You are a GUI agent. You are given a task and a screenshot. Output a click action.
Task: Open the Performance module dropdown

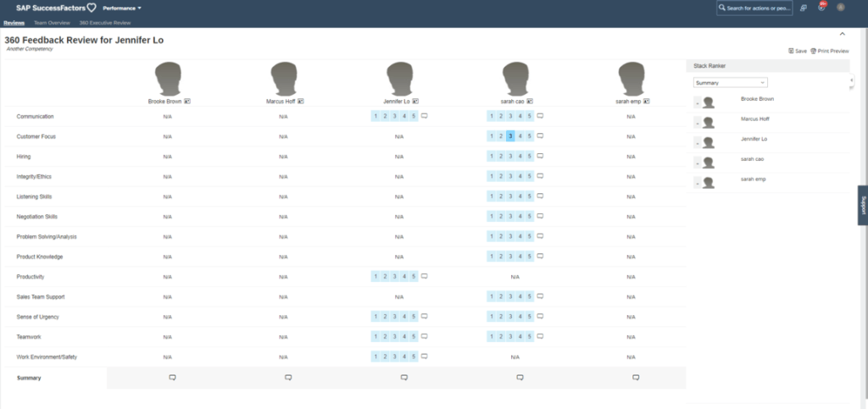(x=122, y=8)
